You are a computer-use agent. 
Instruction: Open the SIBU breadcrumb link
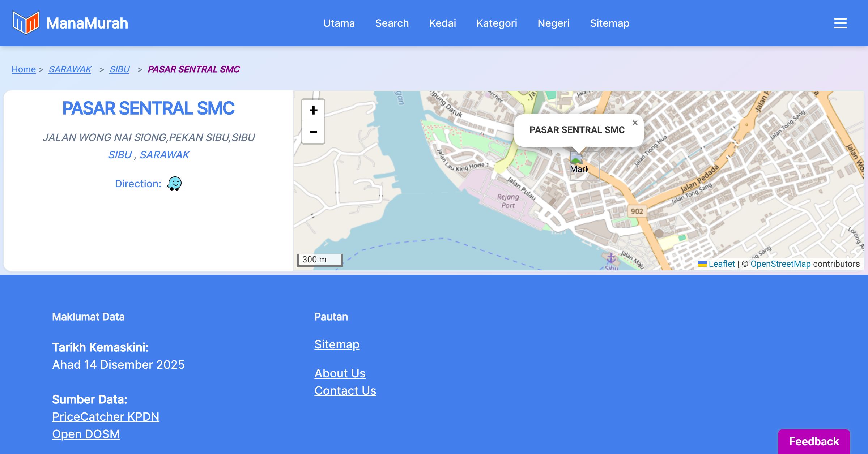(x=119, y=69)
